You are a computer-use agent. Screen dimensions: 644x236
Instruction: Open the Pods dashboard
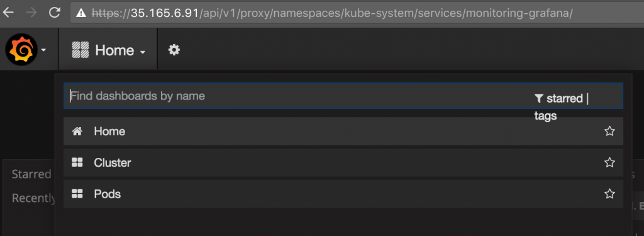[343, 194]
